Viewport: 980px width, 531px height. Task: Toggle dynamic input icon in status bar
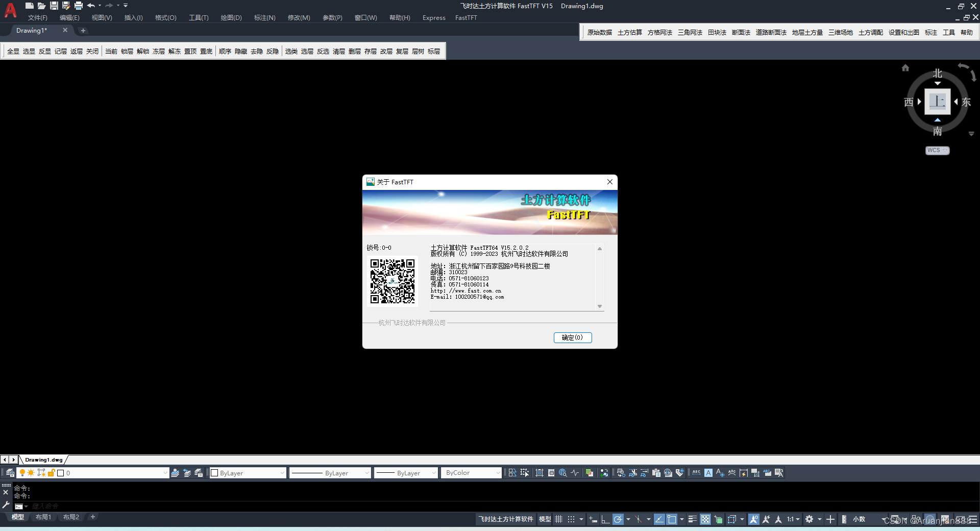click(x=592, y=519)
